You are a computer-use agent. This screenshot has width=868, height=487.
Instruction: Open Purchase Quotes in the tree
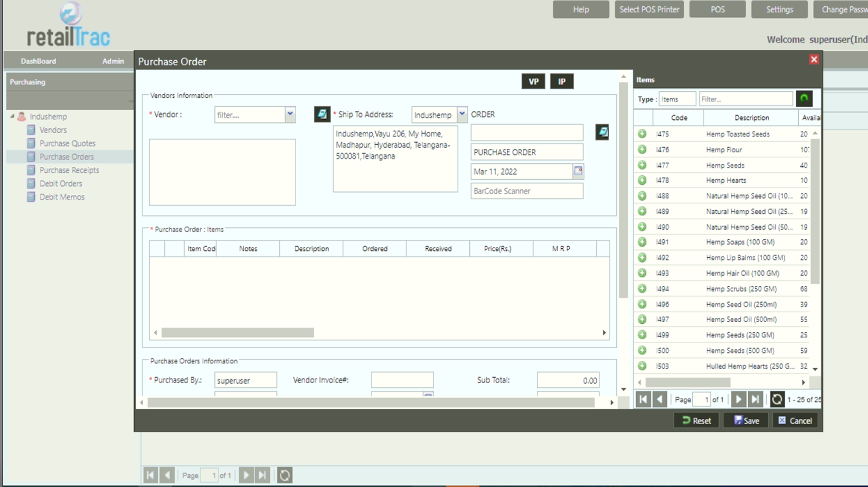[68, 143]
